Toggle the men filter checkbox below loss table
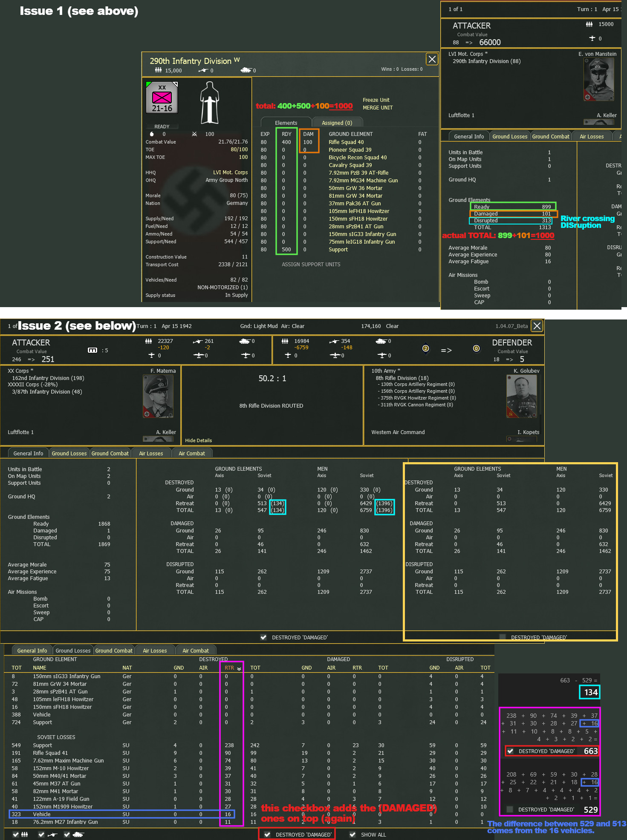The image size is (627, 840). 16,834
